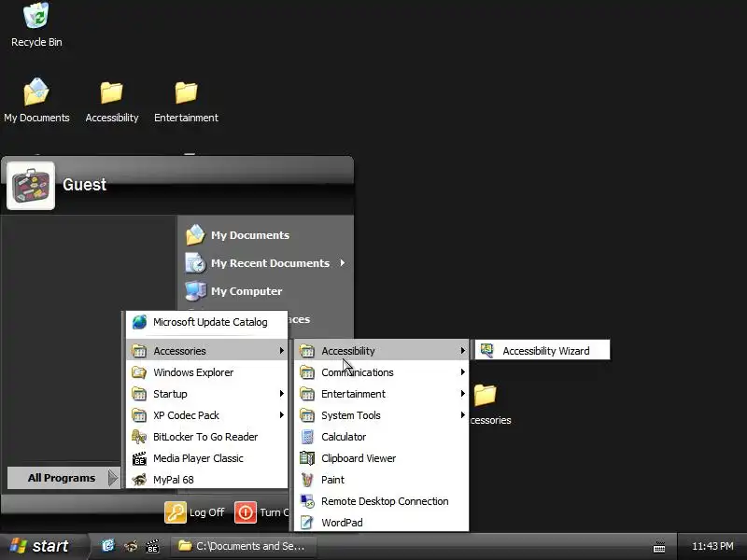747x560 pixels.
Task: Open the Entertainment folder on the desktop
Action: coord(186,102)
